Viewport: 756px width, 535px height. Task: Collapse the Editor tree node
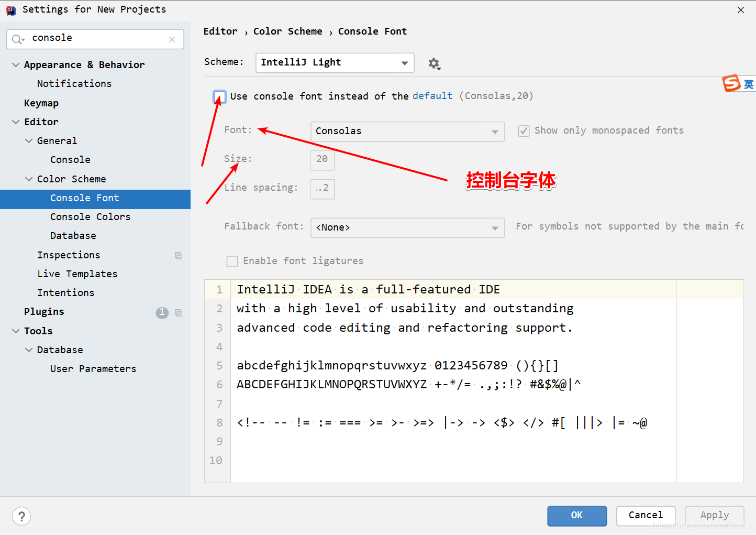point(16,122)
